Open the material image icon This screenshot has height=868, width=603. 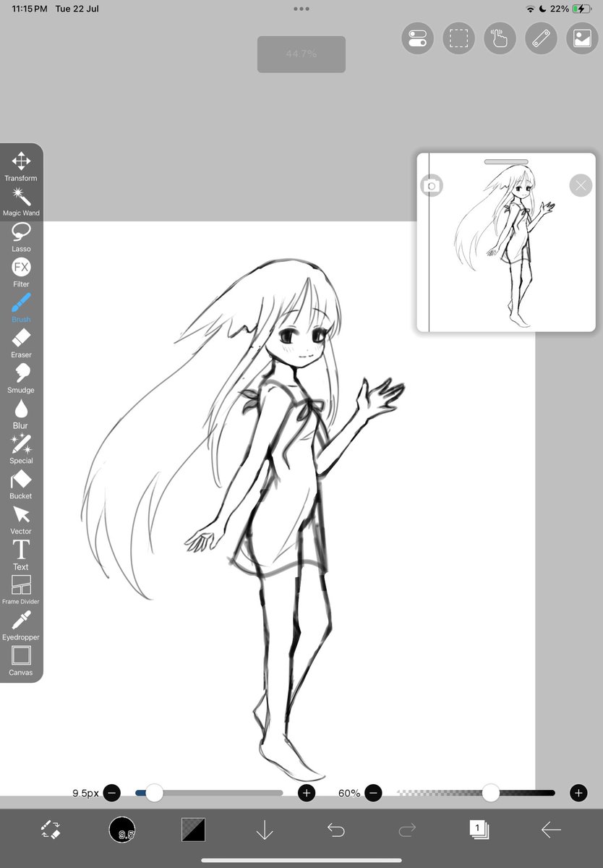click(582, 38)
